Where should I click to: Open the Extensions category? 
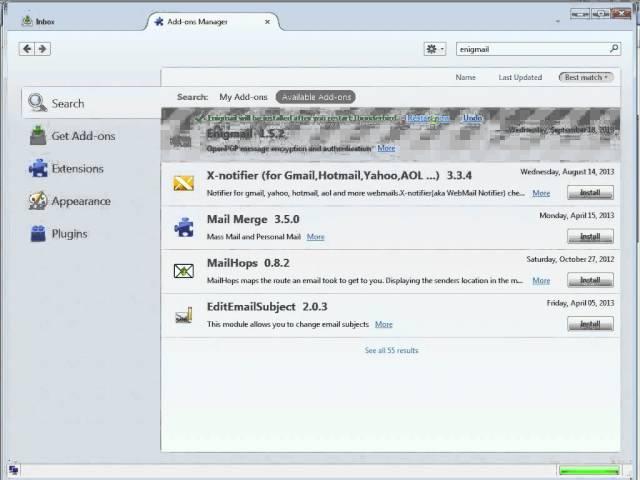coord(91,169)
